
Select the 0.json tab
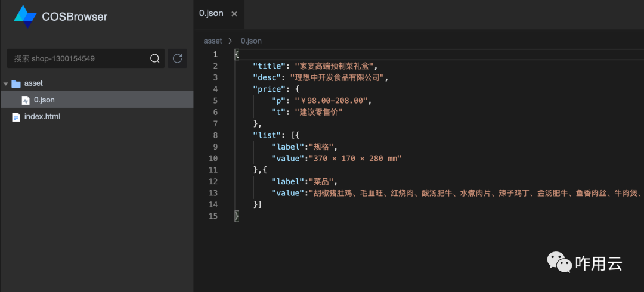212,13
